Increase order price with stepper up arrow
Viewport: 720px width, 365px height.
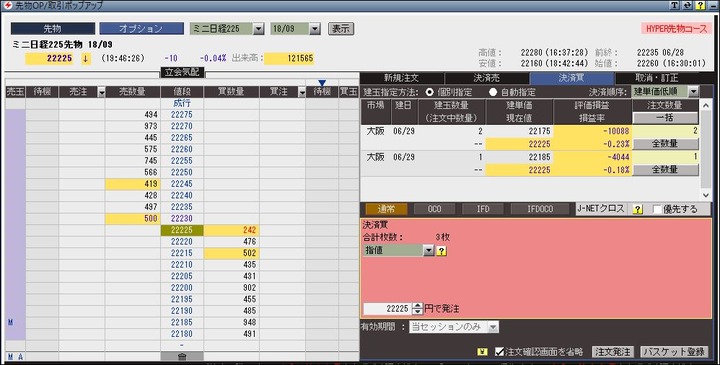(417, 306)
